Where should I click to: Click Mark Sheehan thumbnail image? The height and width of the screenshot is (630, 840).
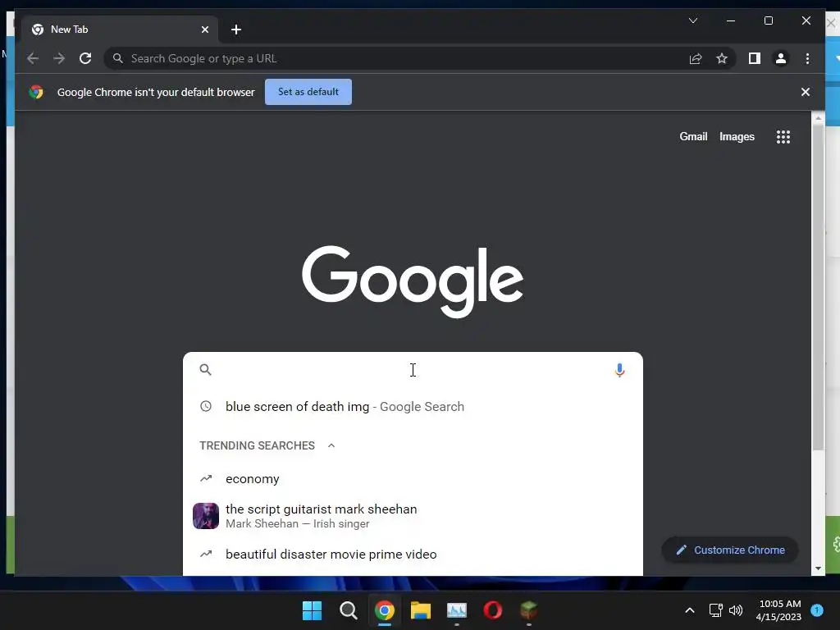206,515
